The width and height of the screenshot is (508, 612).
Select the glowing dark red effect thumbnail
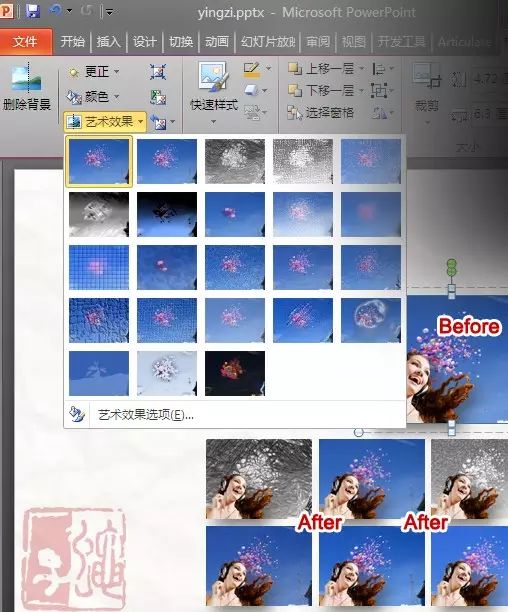234,374
